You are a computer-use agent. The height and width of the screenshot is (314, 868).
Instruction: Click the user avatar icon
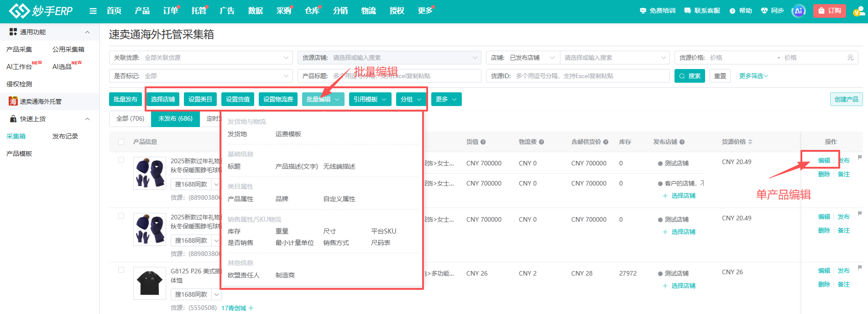click(858, 11)
